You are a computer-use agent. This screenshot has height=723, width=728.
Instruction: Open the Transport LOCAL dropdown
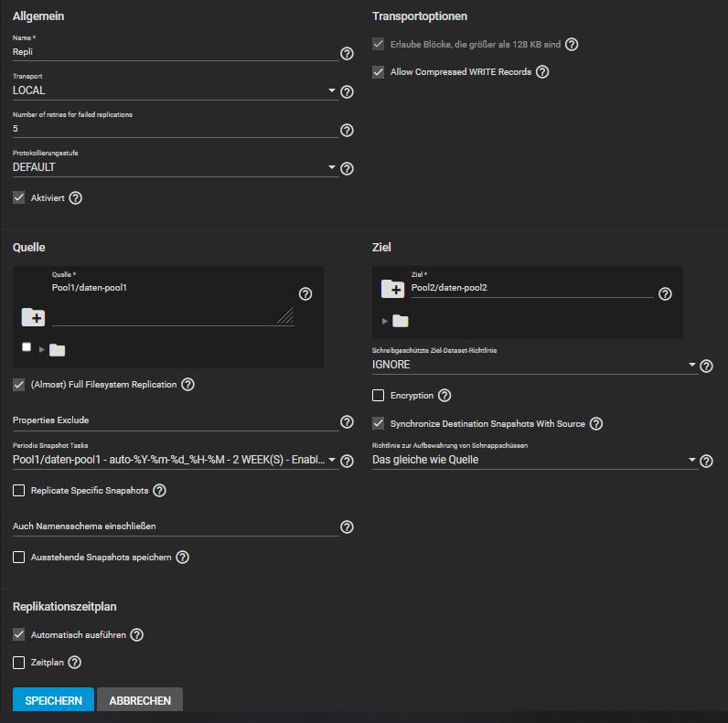click(x=175, y=90)
